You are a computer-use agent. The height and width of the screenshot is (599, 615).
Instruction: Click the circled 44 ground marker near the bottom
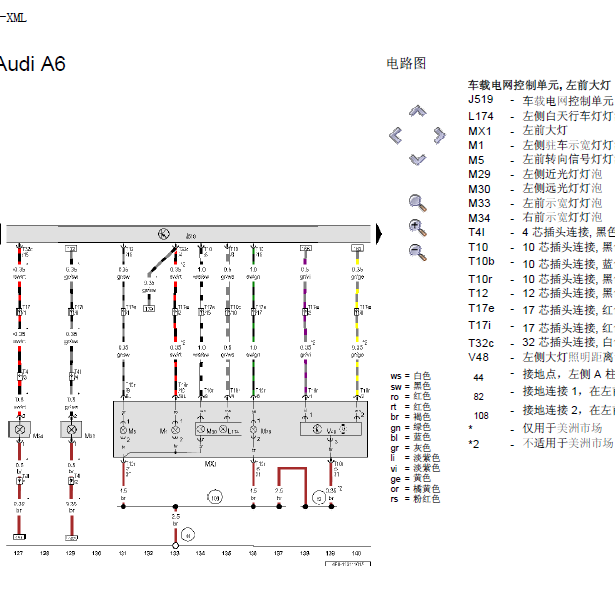pyautogui.click(x=188, y=535)
